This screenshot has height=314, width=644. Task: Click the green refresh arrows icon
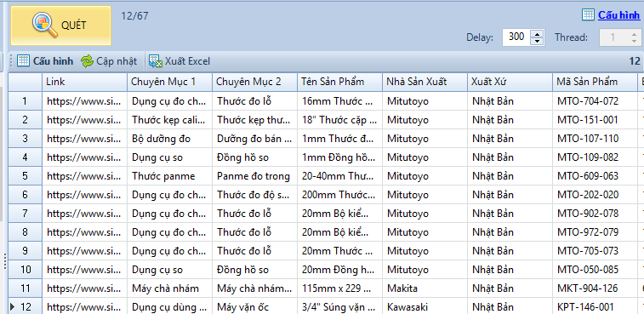87,61
